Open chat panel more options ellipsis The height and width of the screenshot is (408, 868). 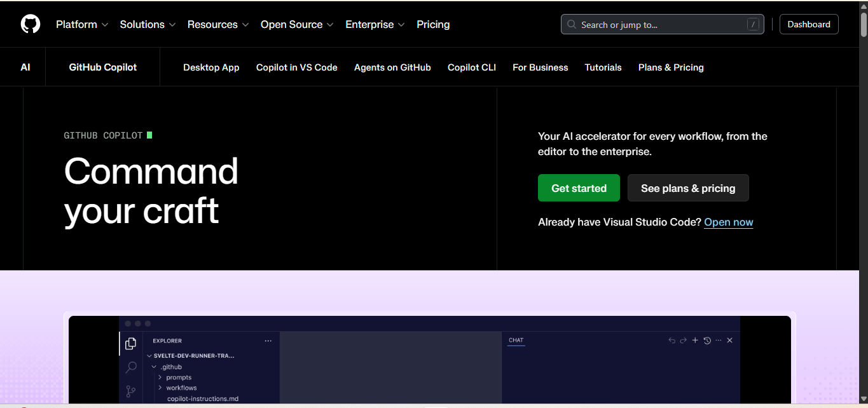[x=719, y=341]
